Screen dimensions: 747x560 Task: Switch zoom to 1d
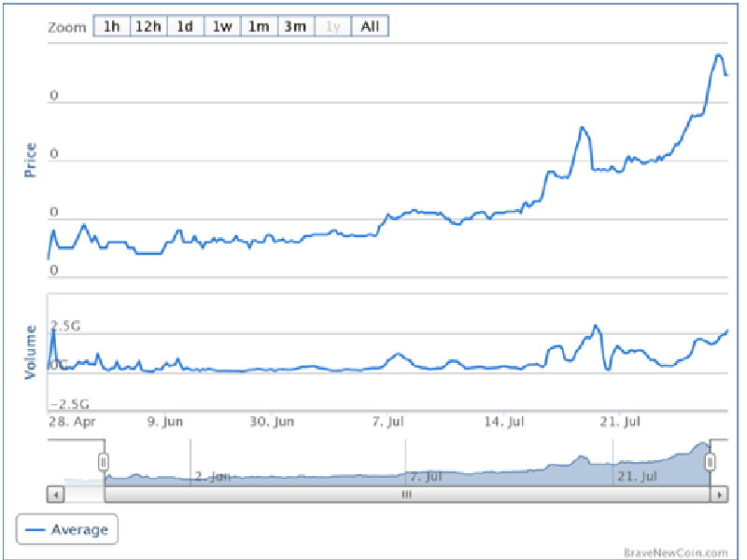click(185, 26)
